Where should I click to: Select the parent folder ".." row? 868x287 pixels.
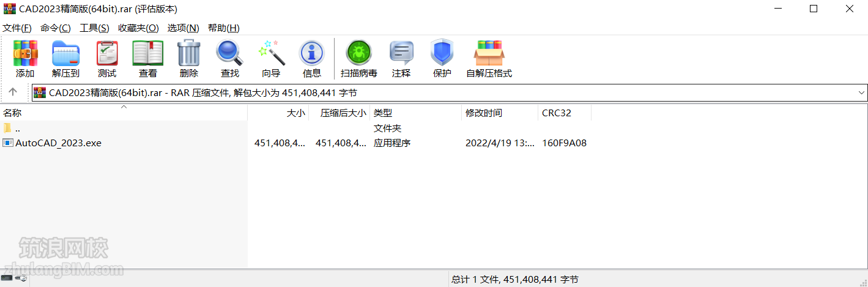[295, 129]
